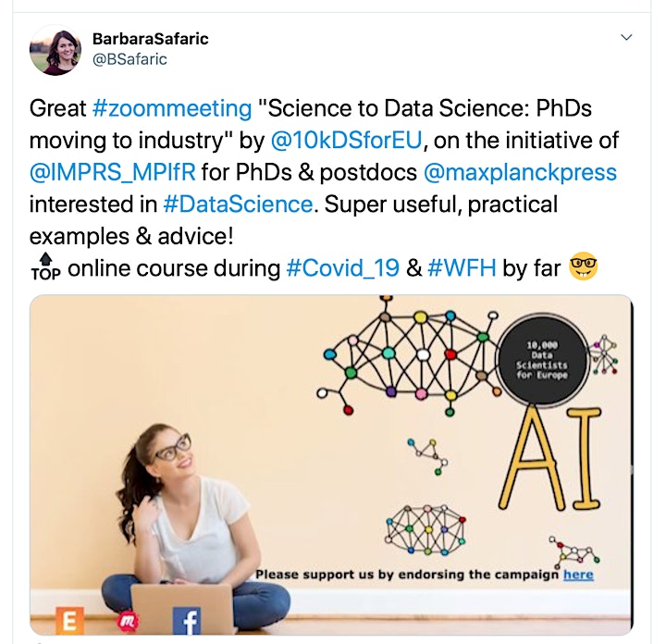Open the @maxplanckpress mention

(520, 172)
